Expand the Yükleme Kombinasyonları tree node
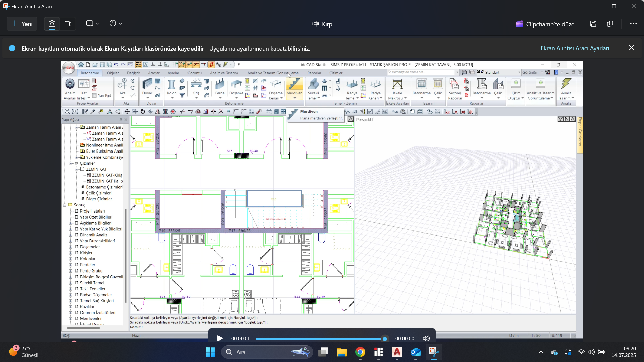The height and width of the screenshot is (362, 644). click(77, 157)
